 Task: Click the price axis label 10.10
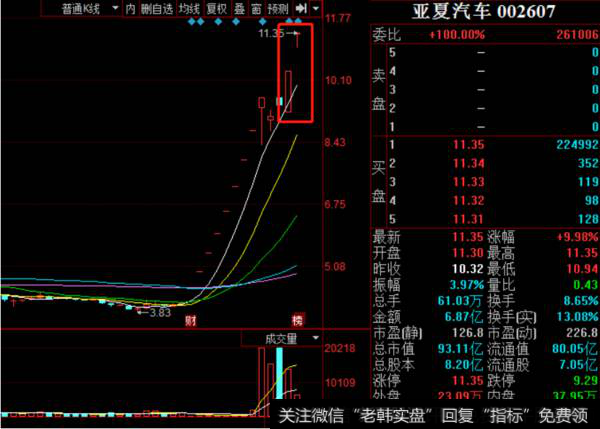coord(338,80)
